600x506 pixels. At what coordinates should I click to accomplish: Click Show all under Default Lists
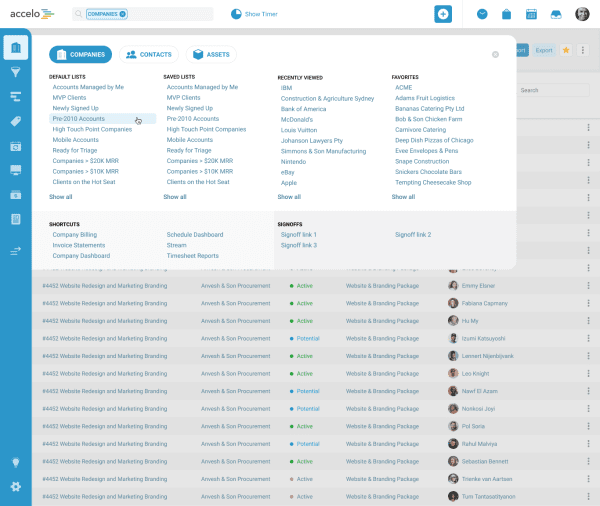60,197
